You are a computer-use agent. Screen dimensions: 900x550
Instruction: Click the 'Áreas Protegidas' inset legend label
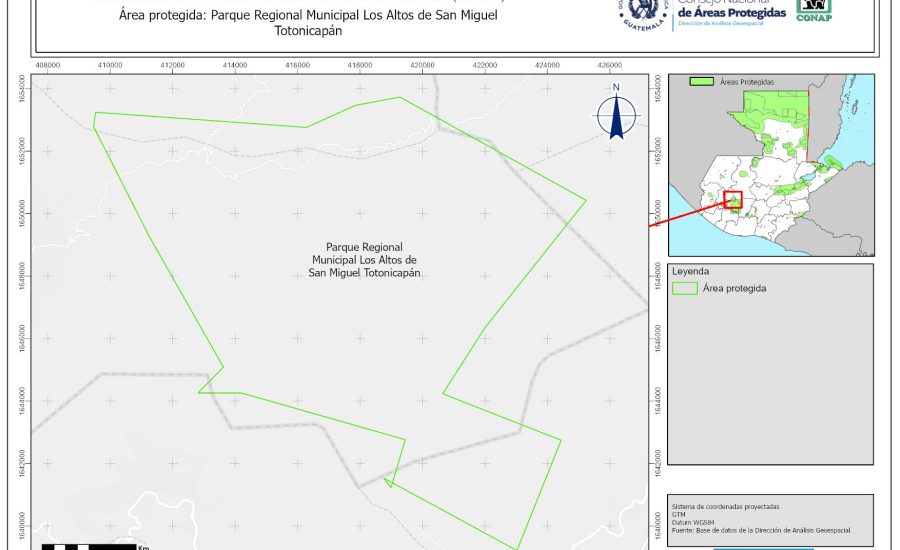click(x=747, y=81)
